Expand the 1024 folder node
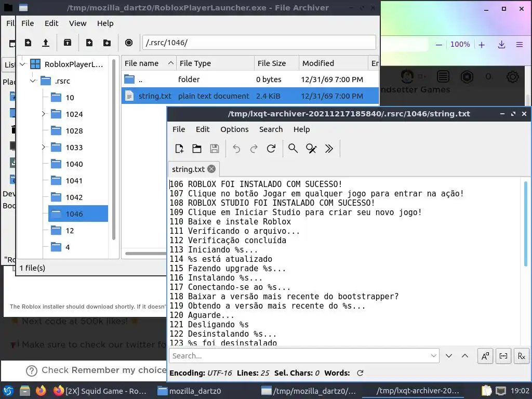Viewport: 532px width, 399px height. pos(43,114)
